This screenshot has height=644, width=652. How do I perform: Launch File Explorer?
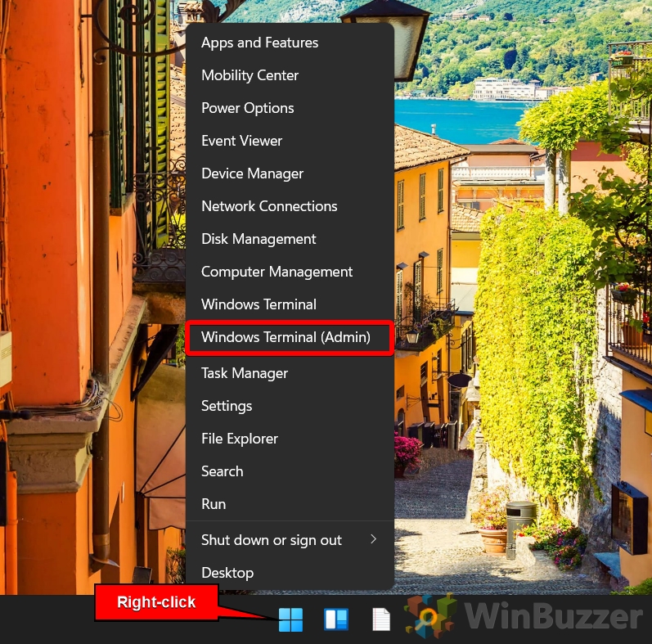click(x=290, y=439)
